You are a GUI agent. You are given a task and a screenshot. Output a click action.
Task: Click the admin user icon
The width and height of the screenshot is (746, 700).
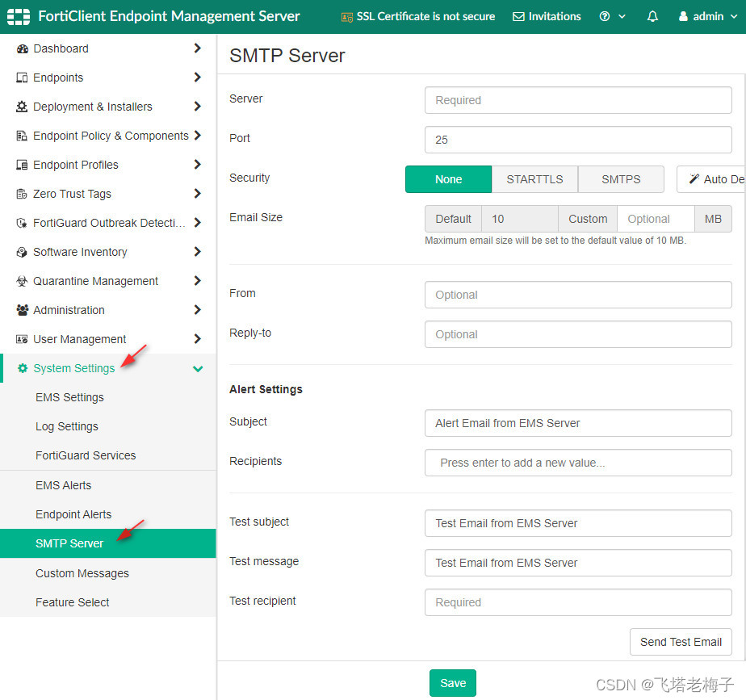[683, 17]
